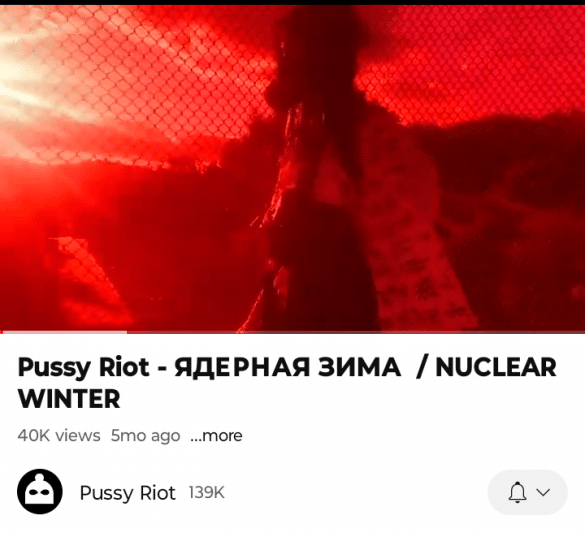Click the notification bell icon
This screenshot has height=533, width=585.
point(517,492)
